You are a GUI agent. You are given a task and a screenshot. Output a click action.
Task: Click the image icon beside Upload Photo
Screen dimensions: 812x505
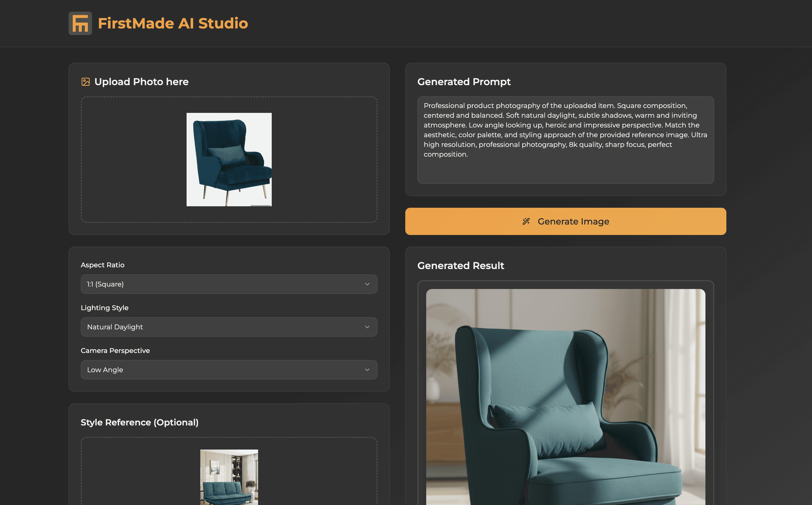(x=86, y=82)
